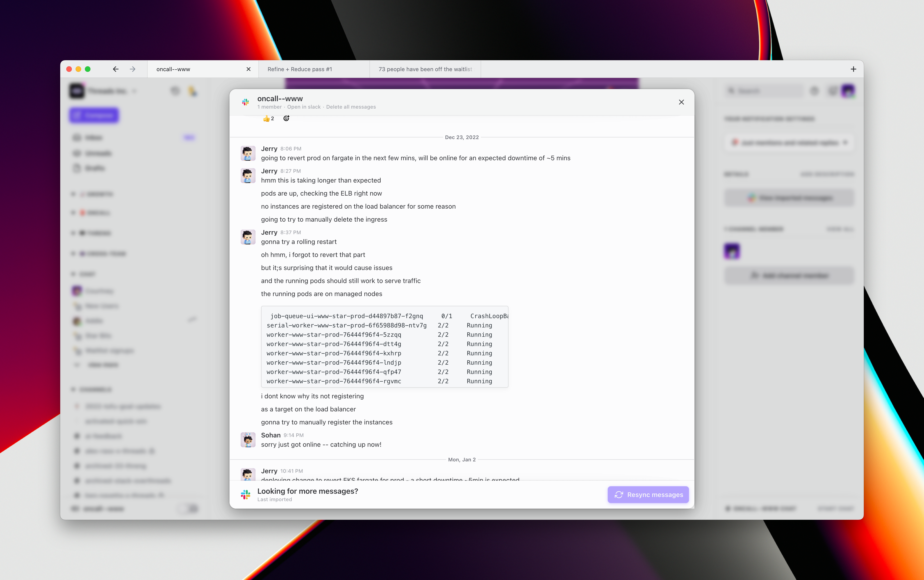Open the blurred notification settings dropdown
The image size is (924, 580).
pyautogui.click(x=789, y=143)
